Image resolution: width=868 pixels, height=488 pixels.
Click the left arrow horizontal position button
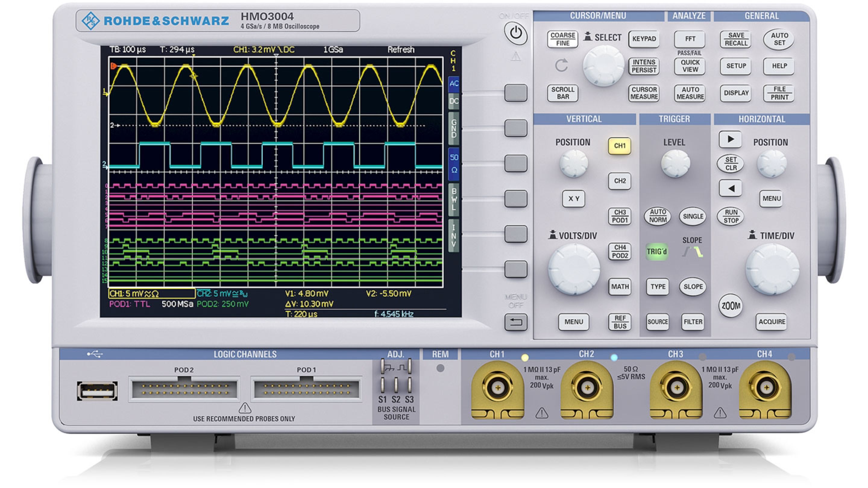[x=730, y=188]
